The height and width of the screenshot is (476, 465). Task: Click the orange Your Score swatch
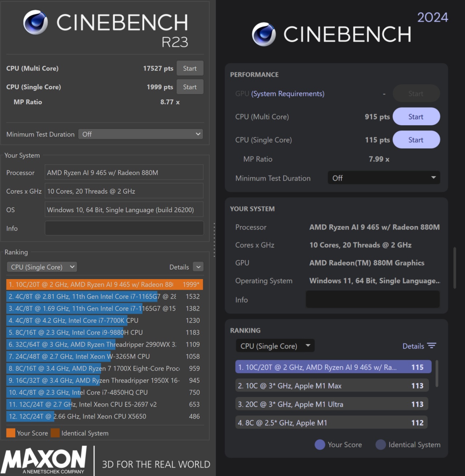pos(11,433)
